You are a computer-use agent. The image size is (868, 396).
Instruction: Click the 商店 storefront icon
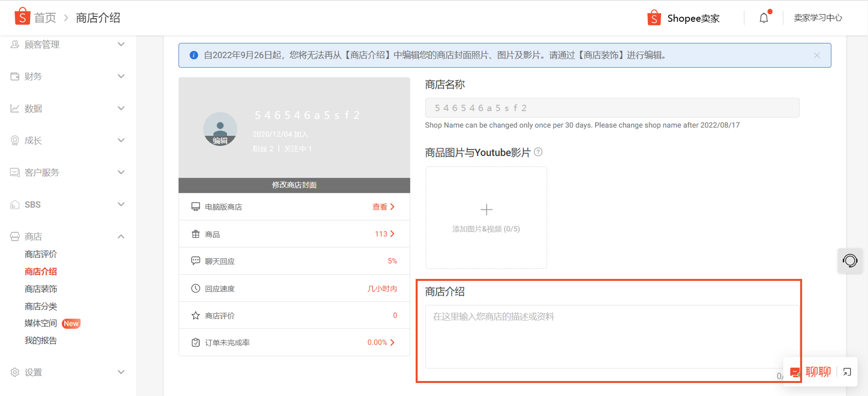[14, 236]
